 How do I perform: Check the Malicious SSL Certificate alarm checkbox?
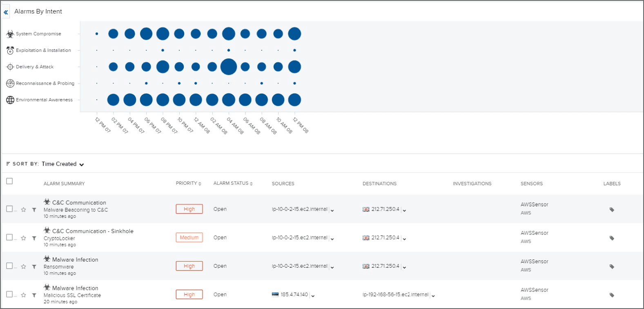9,294
